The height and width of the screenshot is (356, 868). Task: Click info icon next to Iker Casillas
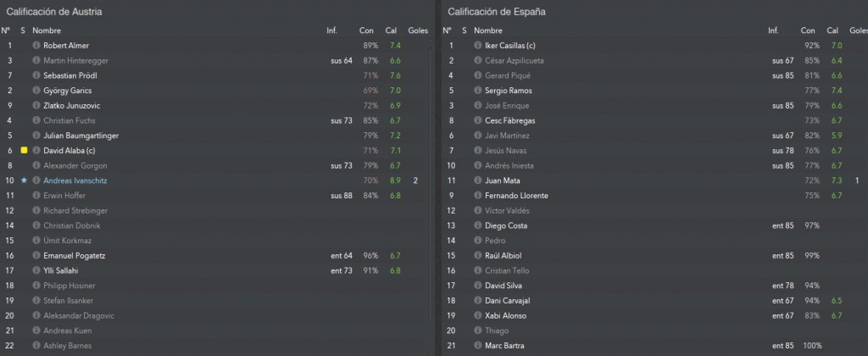478,46
